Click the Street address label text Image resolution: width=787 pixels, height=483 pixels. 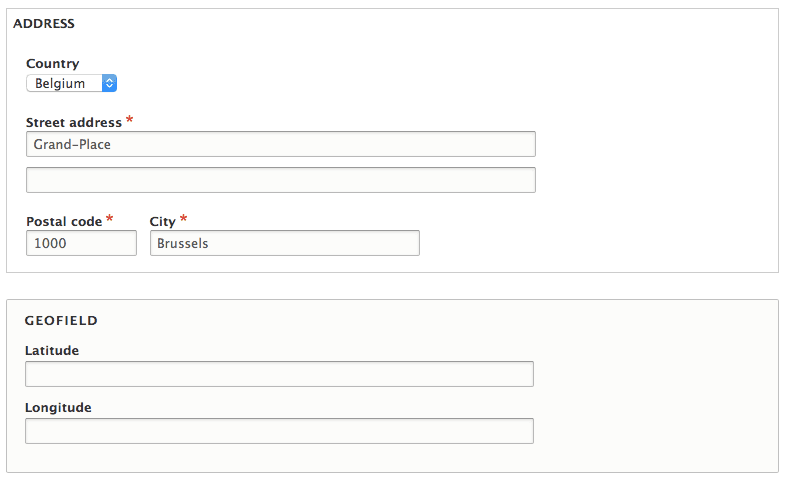coord(74,122)
